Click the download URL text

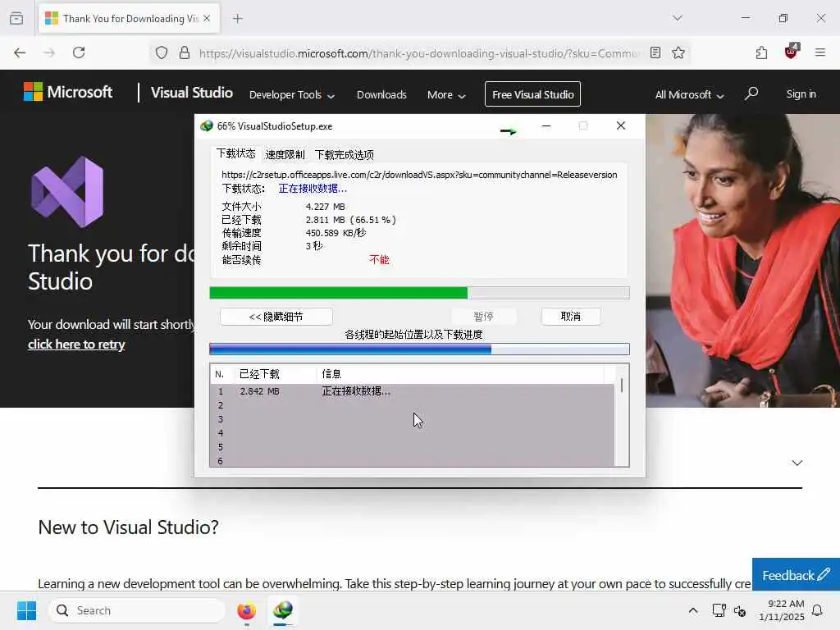coord(419,175)
